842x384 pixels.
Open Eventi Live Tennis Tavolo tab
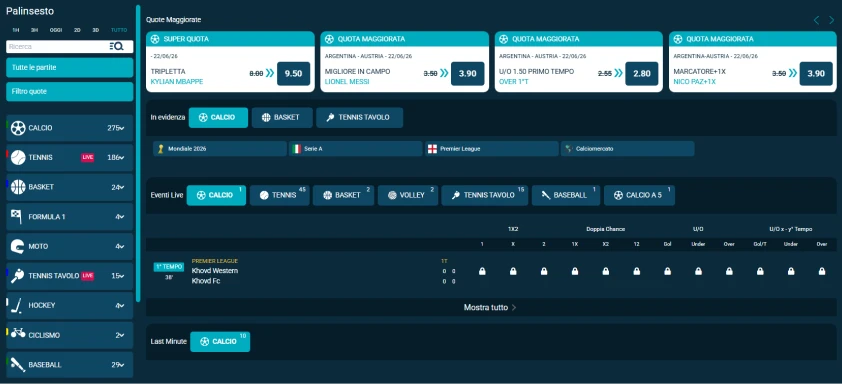484,195
